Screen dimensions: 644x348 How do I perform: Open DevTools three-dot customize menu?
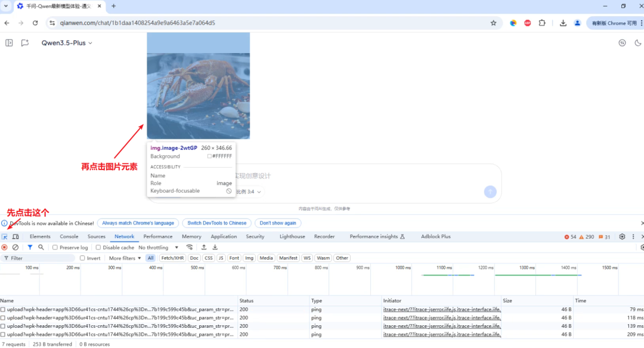click(633, 236)
